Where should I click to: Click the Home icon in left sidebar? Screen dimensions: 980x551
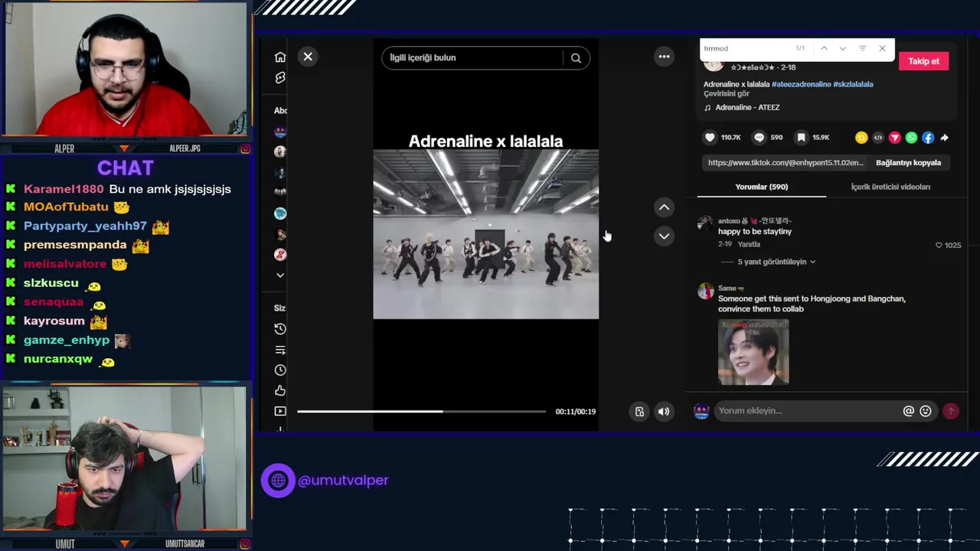[x=280, y=57]
